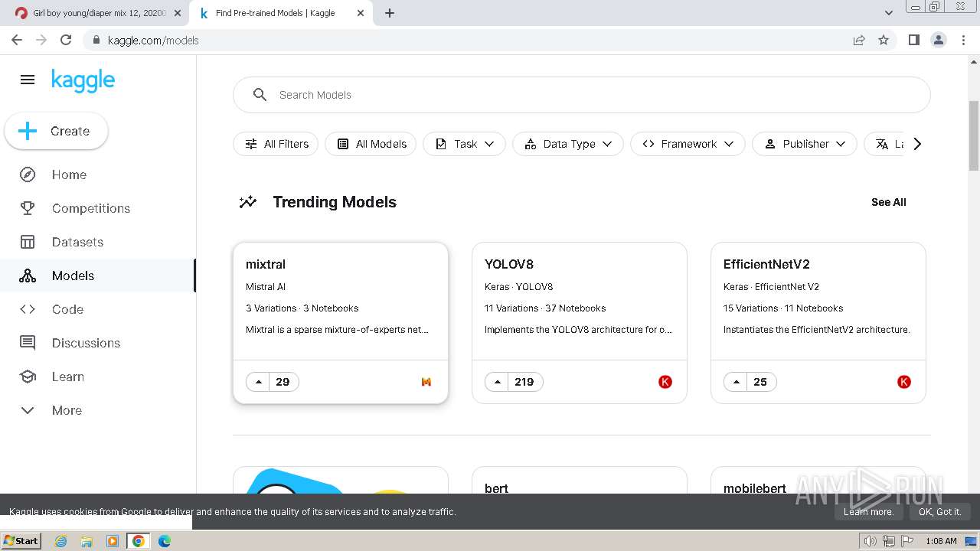Open the mobilebert model card
This screenshot has height=551, width=980.
818,481
